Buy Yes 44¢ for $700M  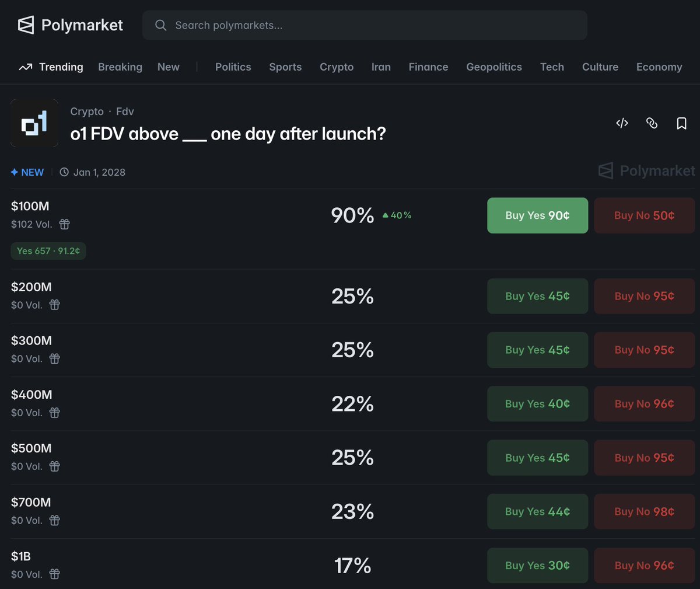[x=538, y=511]
